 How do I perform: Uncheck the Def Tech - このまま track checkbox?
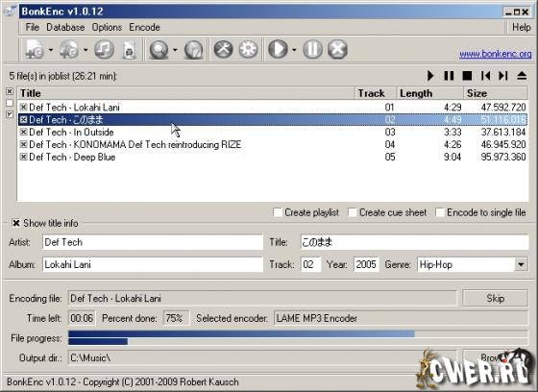(x=23, y=119)
